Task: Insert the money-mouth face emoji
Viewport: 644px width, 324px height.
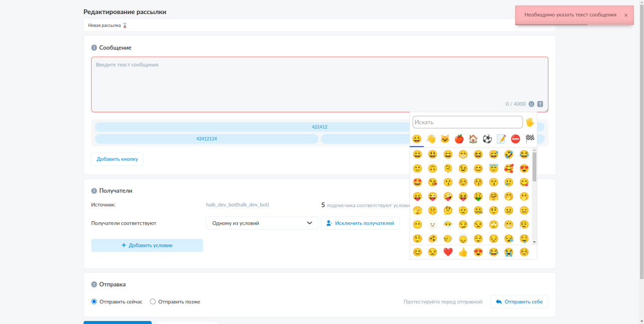Action: tap(478, 197)
